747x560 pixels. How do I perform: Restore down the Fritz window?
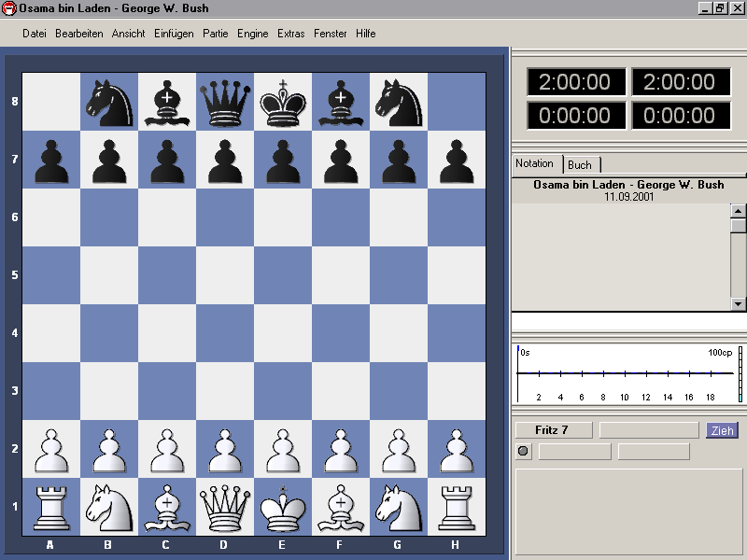[x=719, y=8]
